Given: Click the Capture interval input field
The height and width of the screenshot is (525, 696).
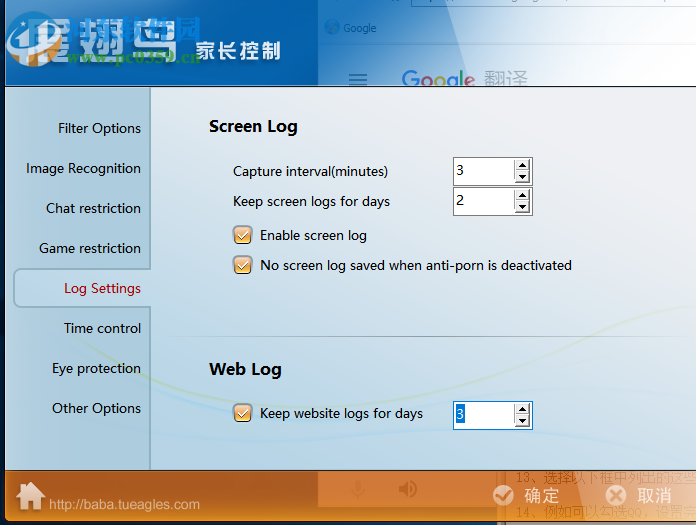Looking at the screenshot, I should tap(484, 171).
